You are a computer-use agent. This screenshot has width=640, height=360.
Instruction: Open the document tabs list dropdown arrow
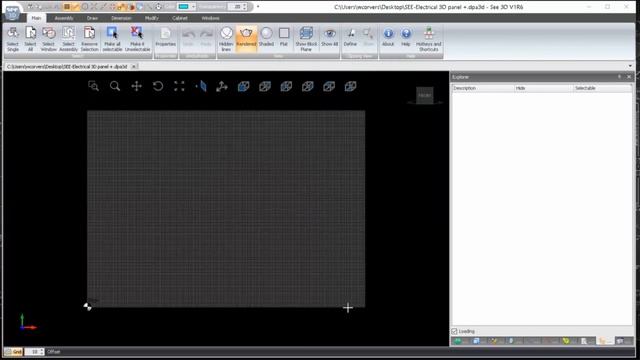click(630, 66)
